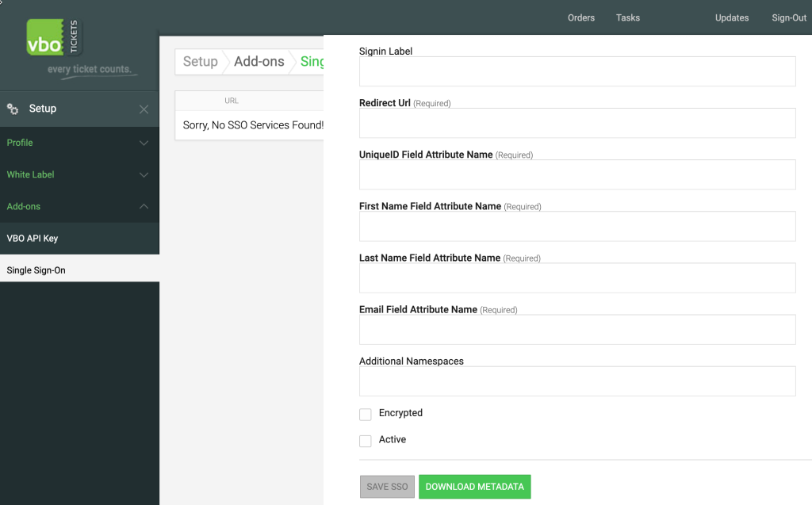Click the SAVE SSO button
This screenshot has width=812, height=505.
[387, 486]
